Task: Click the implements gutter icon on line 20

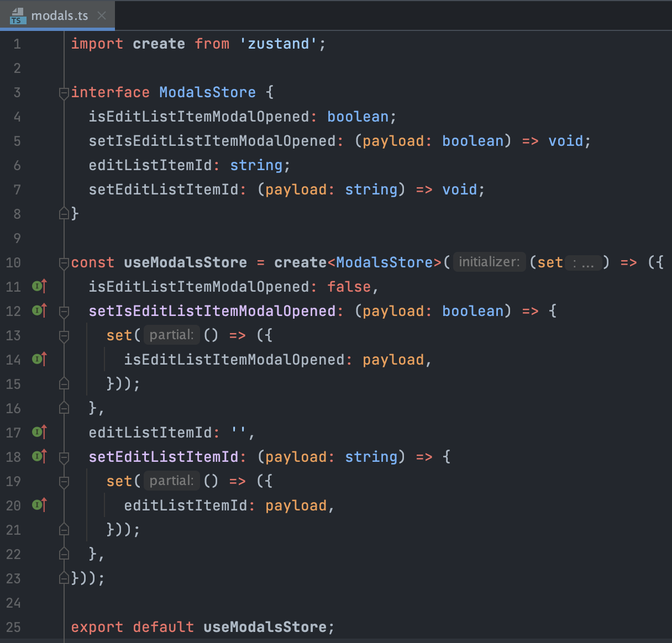Action: tap(39, 505)
